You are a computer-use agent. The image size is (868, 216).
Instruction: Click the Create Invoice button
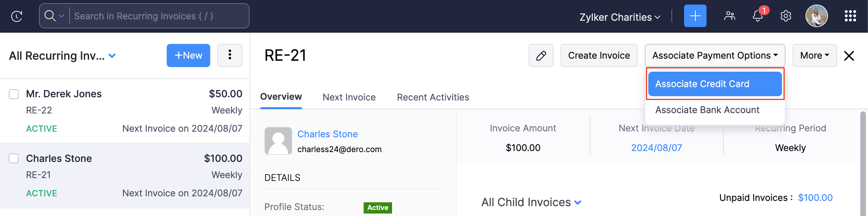pos(599,55)
